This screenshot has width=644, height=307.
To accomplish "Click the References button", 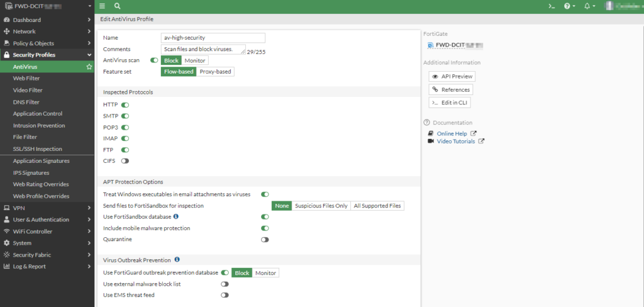I will 450,89.
